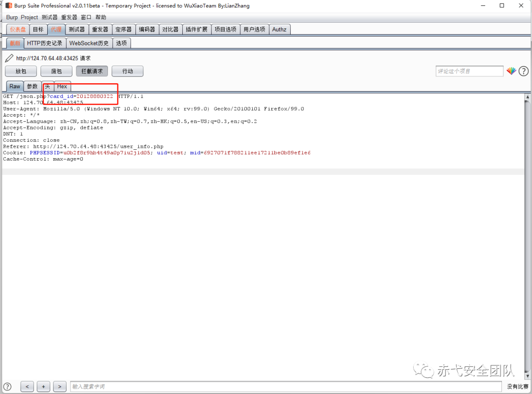Open the 测试器 menu in menu bar

click(x=50, y=17)
